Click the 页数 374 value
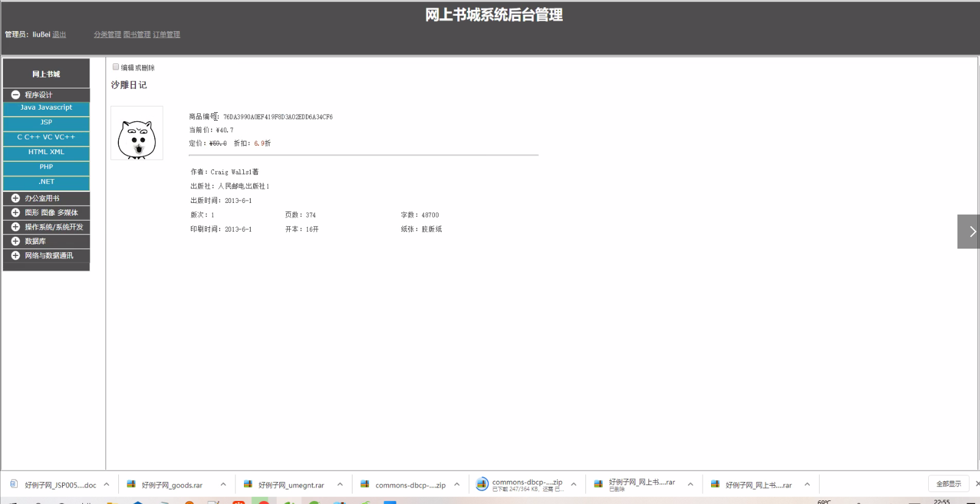This screenshot has width=980, height=504. [310, 215]
